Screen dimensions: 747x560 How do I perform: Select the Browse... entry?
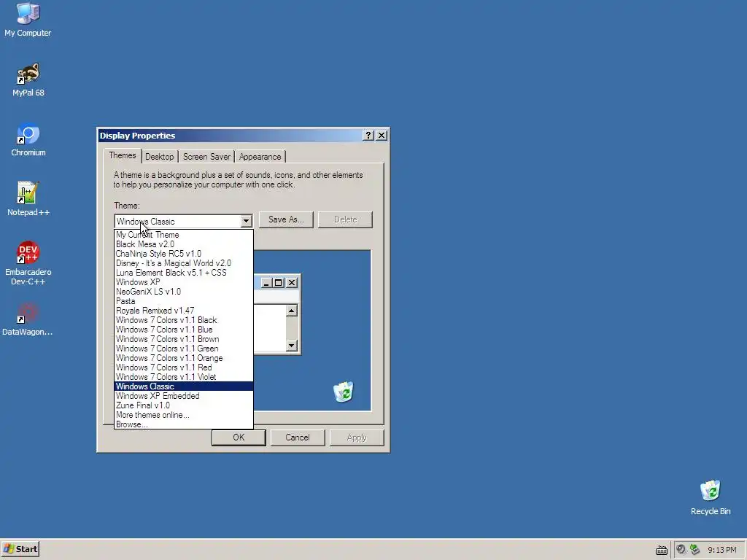point(184,424)
